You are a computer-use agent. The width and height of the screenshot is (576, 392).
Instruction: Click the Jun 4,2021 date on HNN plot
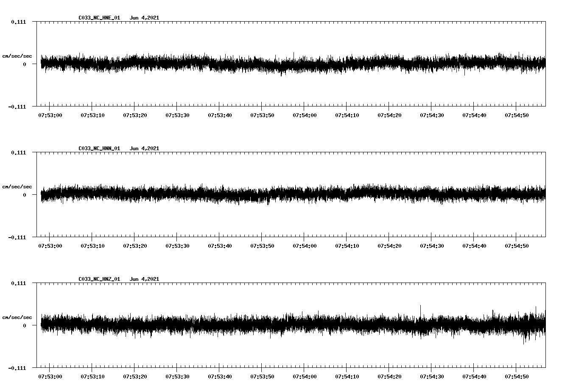[144, 148]
